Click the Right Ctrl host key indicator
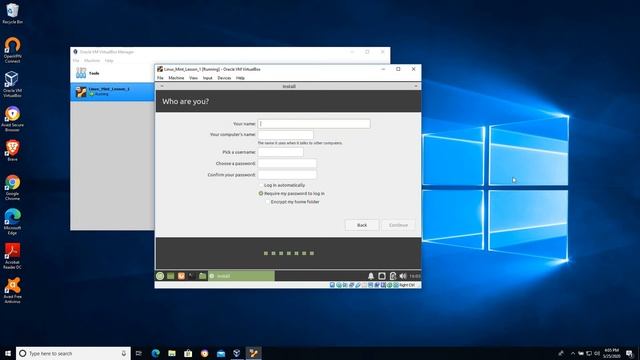This screenshot has width=640, height=360. click(x=407, y=285)
